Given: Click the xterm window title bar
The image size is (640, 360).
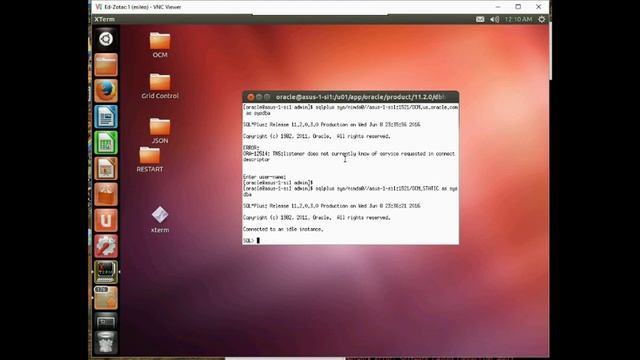Looking at the screenshot, I should tap(351, 97).
